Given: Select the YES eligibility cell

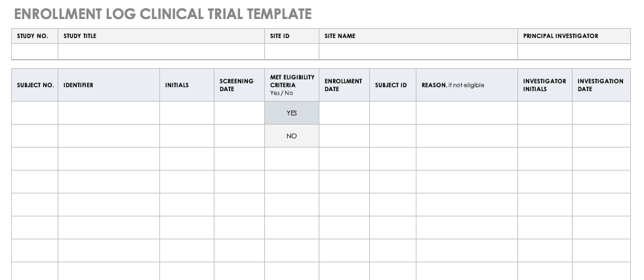Looking at the screenshot, I should (292, 113).
